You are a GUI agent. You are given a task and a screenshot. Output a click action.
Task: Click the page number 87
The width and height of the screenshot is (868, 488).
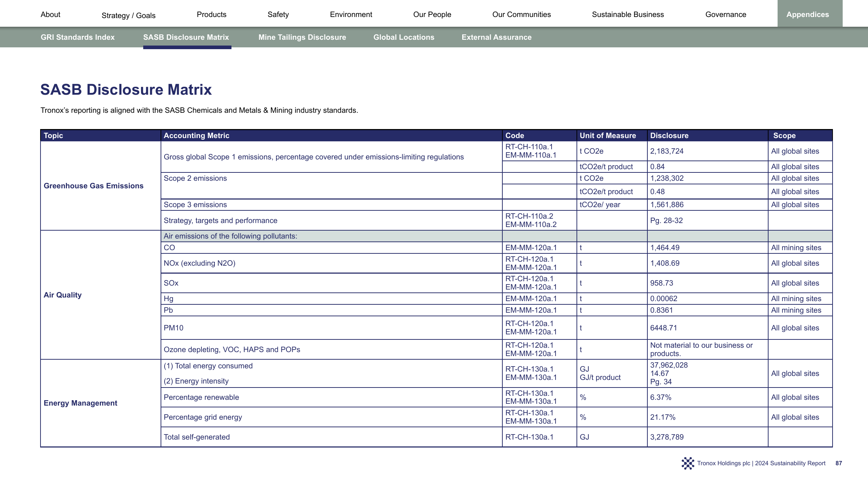839,463
